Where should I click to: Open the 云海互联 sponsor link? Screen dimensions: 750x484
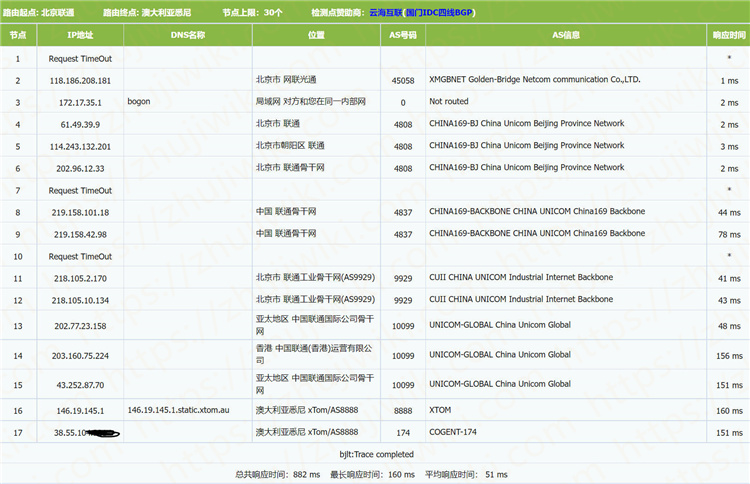386,12
